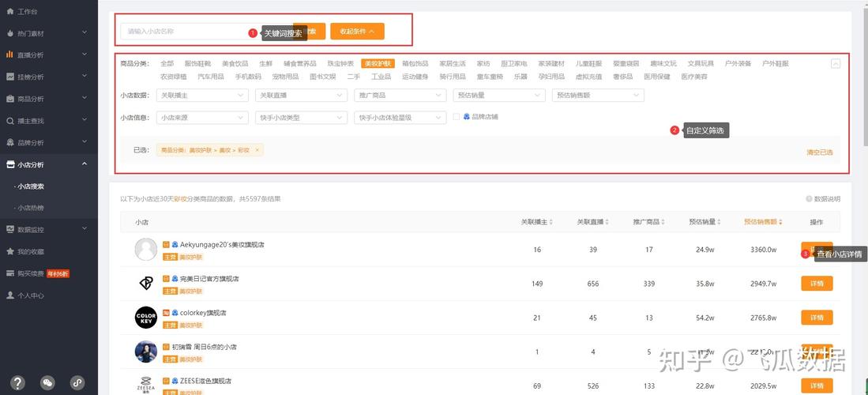The width and height of the screenshot is (868, 395).
Task: Click brand badge icon beside Aekyungage20's美妆旗舰店
Action: tap(175, 244)
